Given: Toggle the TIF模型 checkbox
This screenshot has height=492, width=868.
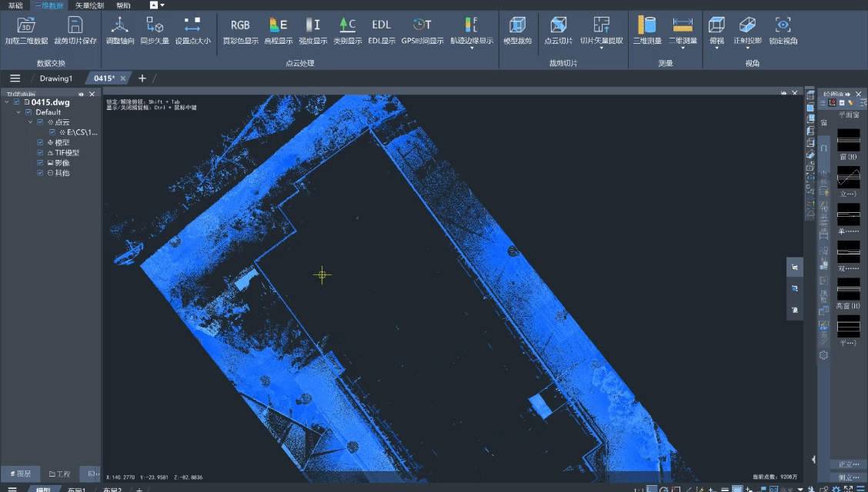Looking at the screenshot, I should pos(41,153).
